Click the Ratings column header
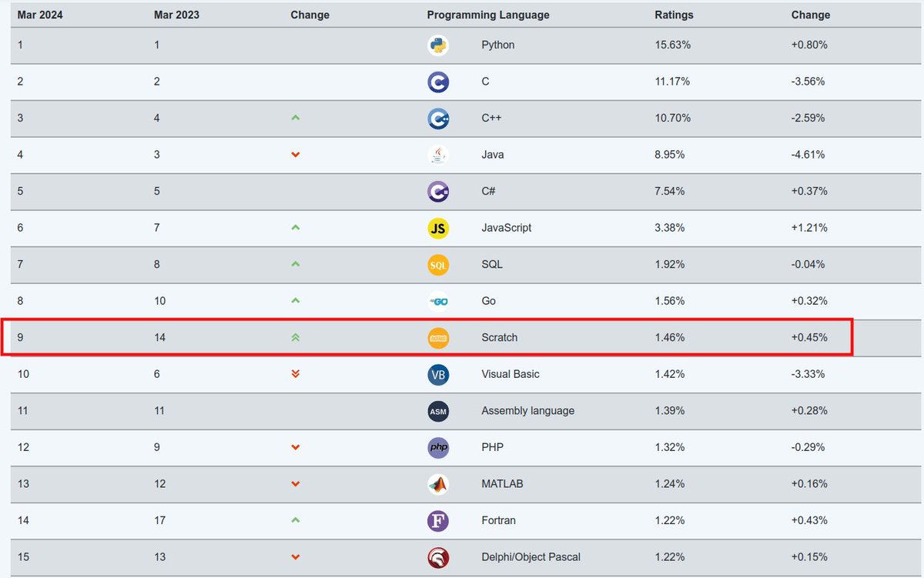 pyautogui.click(x=674, y=15)
